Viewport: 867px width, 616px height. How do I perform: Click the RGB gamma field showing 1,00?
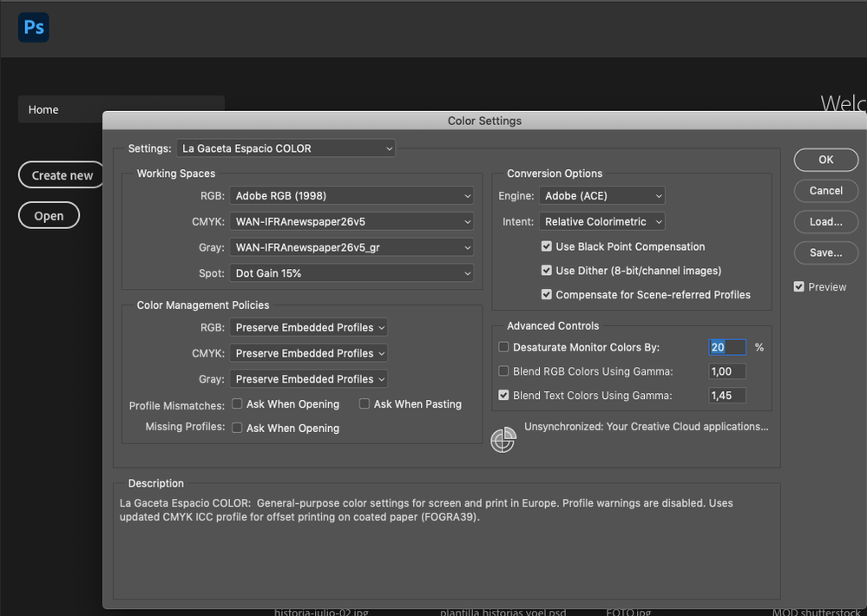(727, 371)
